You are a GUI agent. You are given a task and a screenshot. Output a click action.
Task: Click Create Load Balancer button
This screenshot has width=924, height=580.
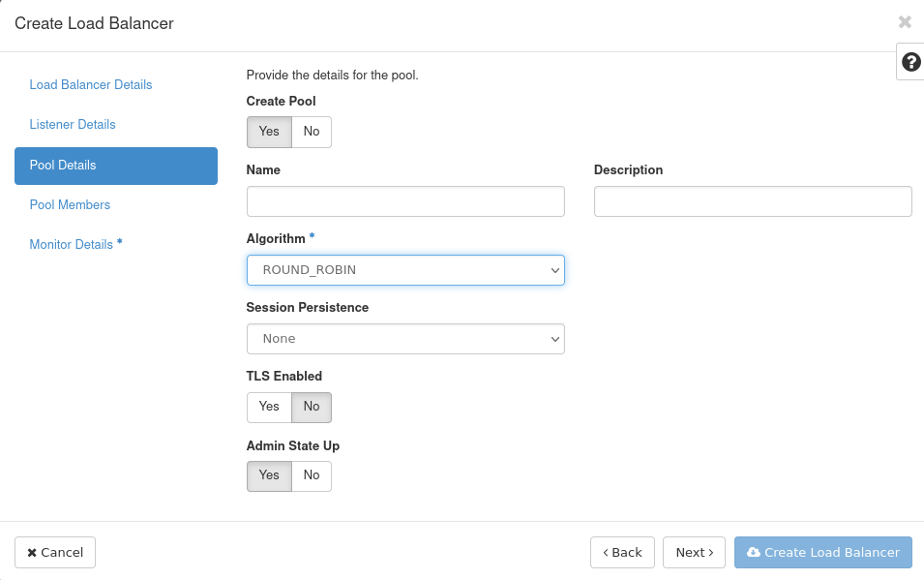823,552
